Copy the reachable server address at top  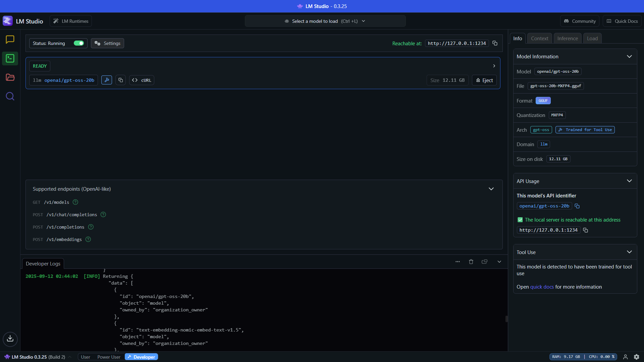pos(495,43)
